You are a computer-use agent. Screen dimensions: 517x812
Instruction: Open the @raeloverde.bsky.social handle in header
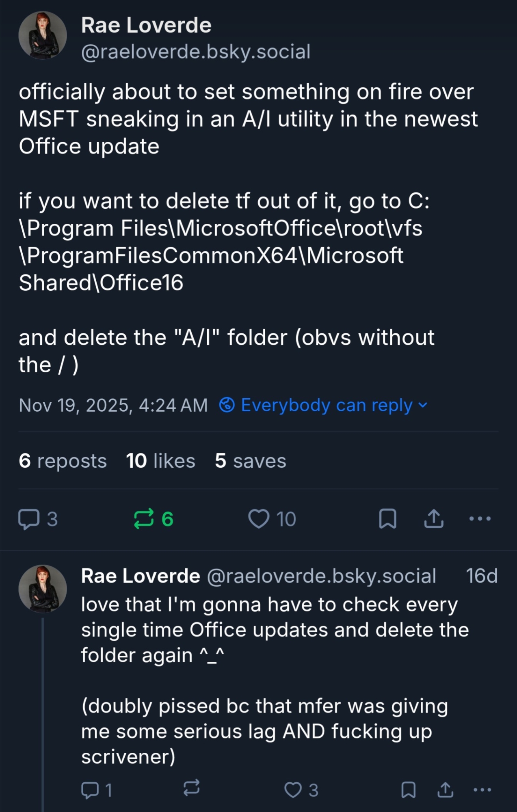point(196,52)
